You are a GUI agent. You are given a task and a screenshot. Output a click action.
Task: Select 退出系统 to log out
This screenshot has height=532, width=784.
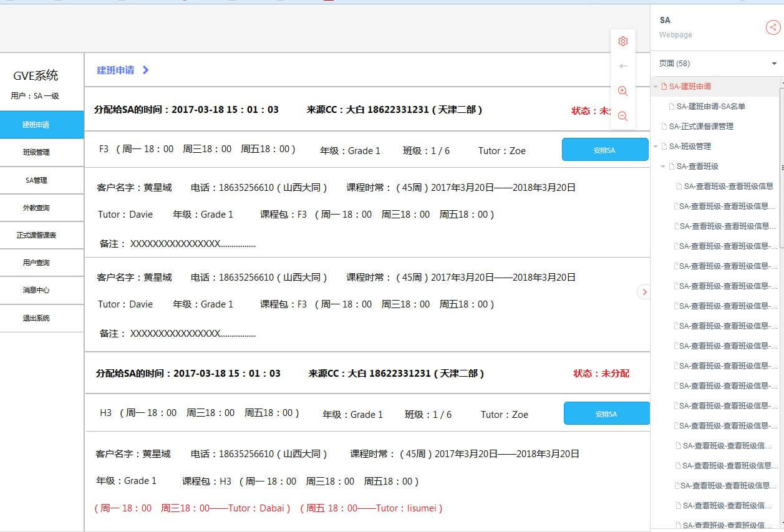tap(36, 318)
